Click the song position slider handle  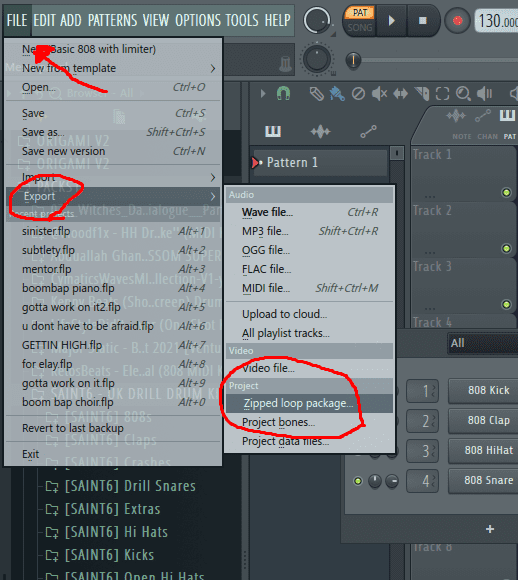point(353,60)
